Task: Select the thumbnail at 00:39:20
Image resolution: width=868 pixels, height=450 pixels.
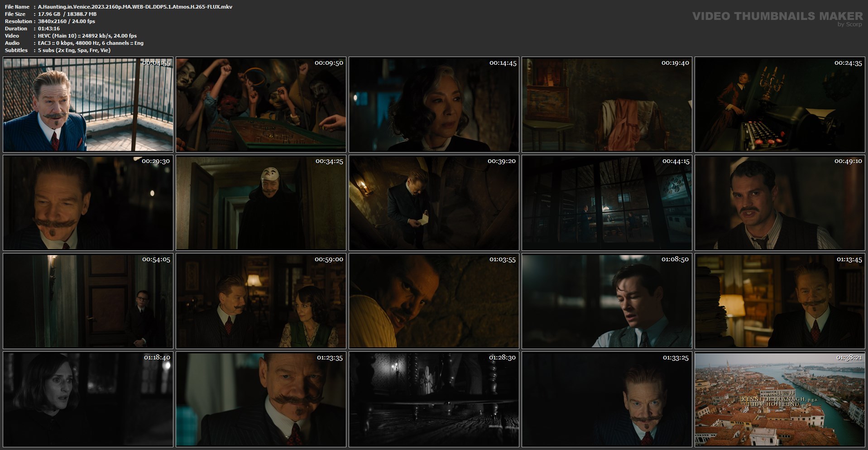Action: point(434,203)
